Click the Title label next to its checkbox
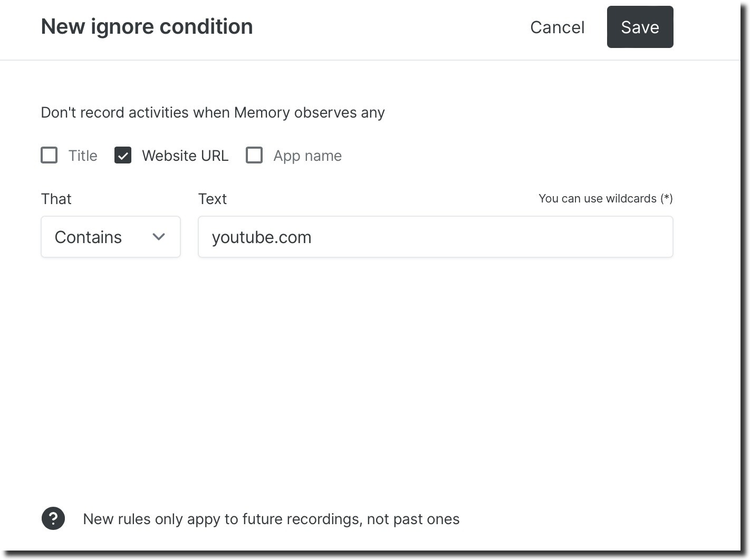The width and height of the screenshot is (750, 560). [82, 155]
